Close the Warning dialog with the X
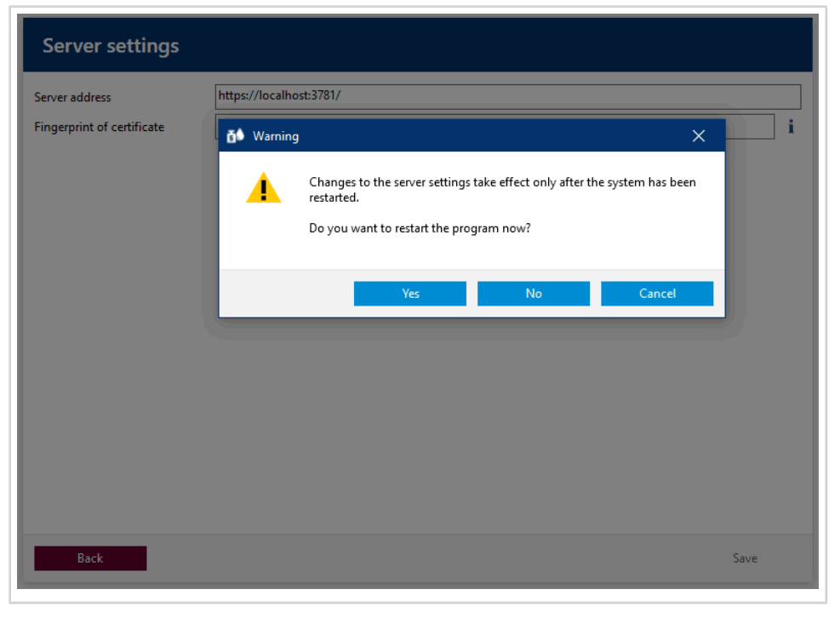The width and height of the screenshot is (840, 618). 698,135
